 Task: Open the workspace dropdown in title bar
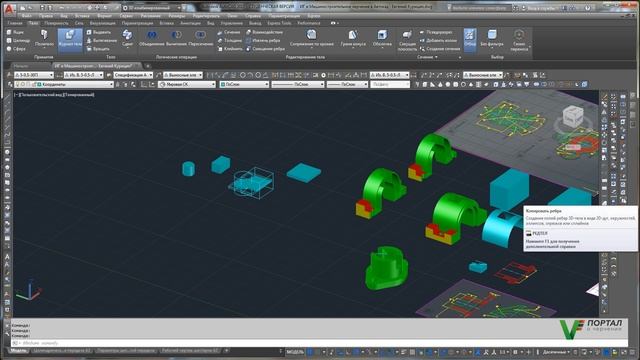[x=152, y=8]
